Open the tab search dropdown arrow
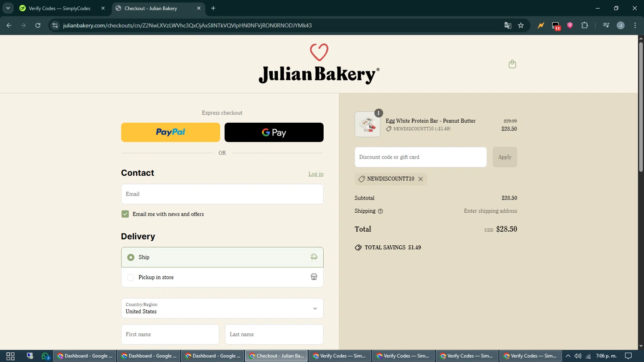This screenshot has width=644, height=362. (x=8, y=8)
